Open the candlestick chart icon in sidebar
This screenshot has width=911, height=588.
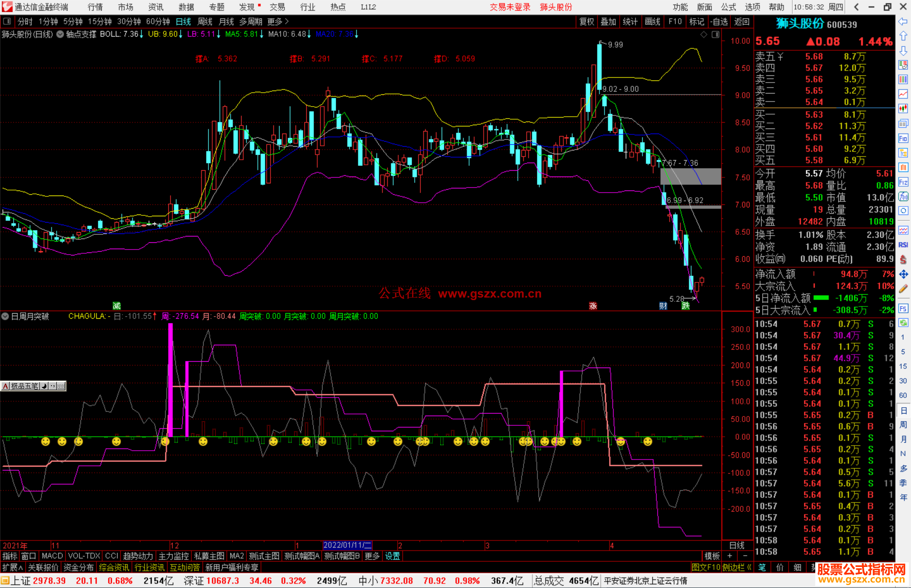tap(903, 109)
